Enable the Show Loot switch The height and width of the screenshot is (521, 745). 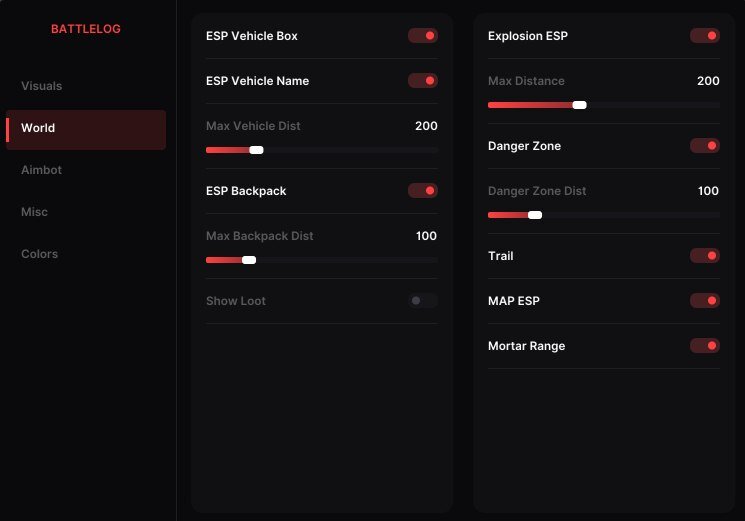[423, 301]
